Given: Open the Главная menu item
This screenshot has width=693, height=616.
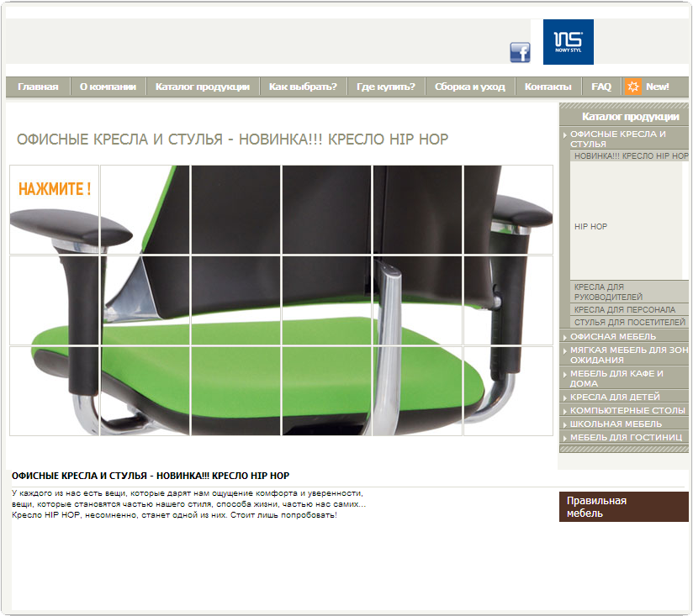Looking at the screenshot, I should [x=38, y=87].
